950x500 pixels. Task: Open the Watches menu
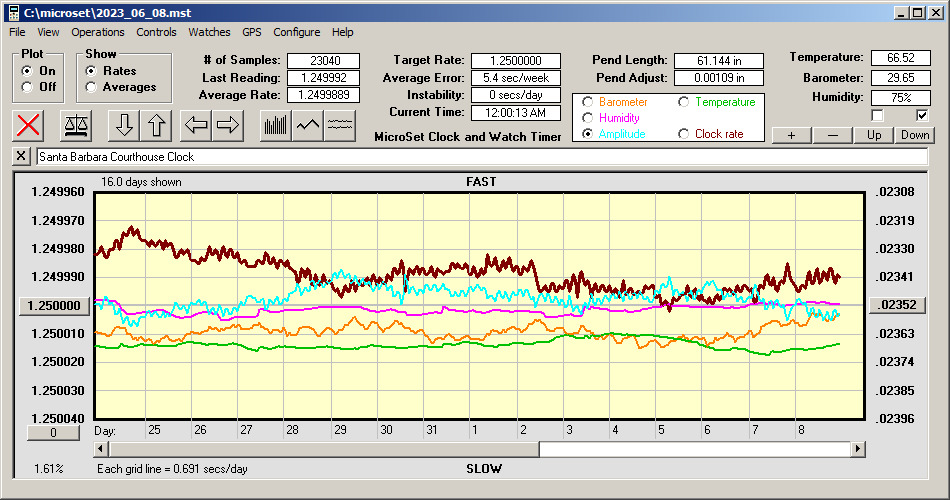click(209, 32)
